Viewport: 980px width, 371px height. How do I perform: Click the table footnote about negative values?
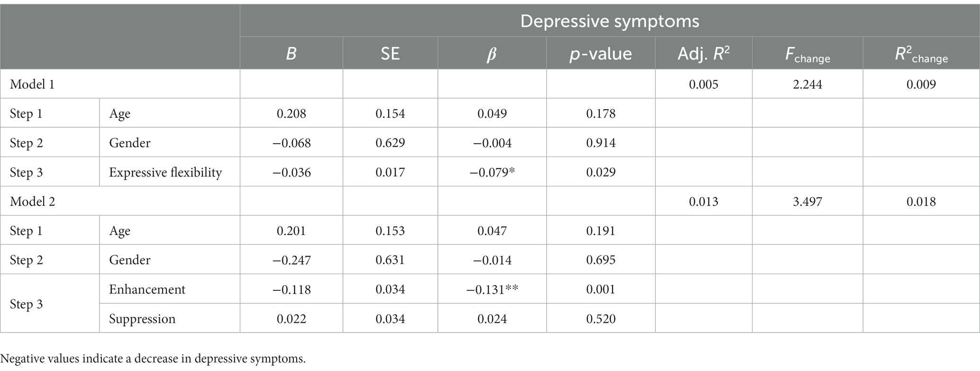pyautogui.click(x=153, y=359)
